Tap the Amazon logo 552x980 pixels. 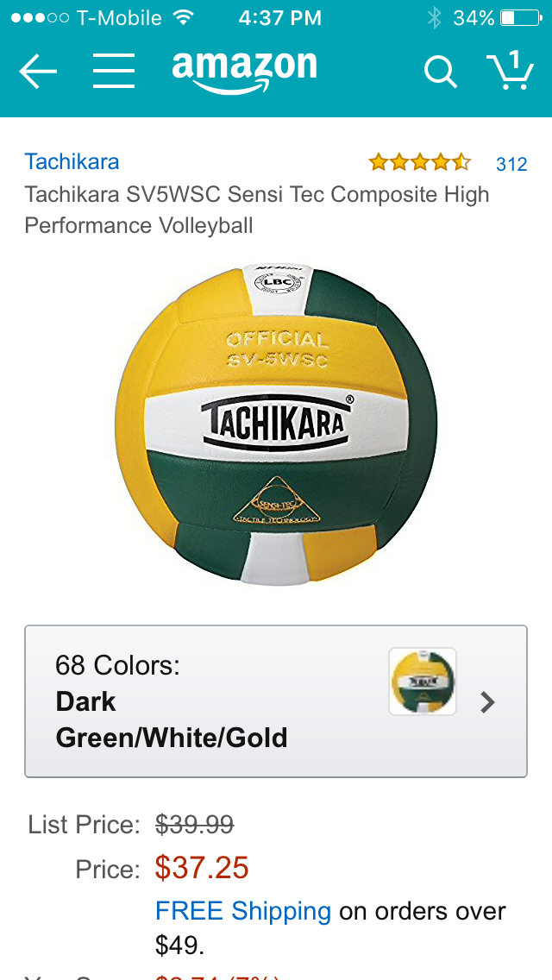coord(244,72)
